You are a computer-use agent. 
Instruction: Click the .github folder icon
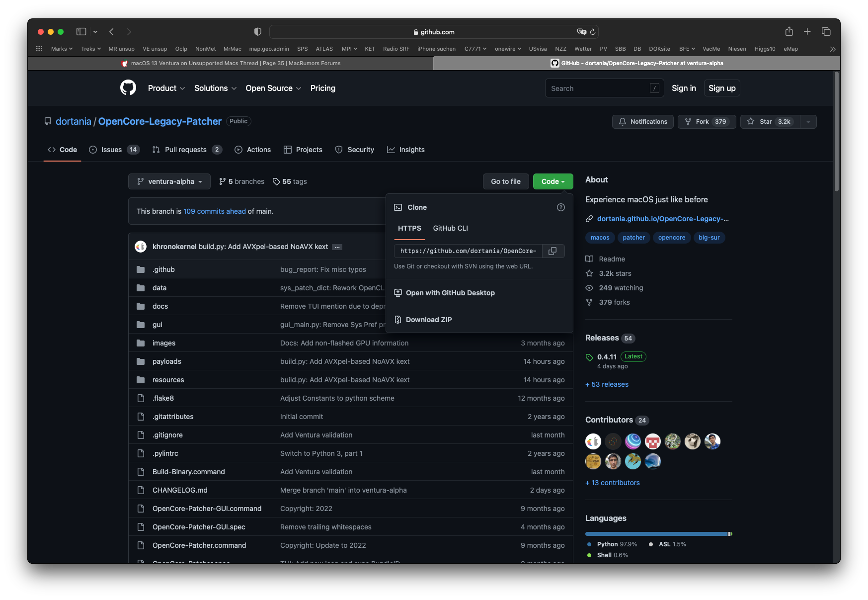[x=141, y=269]
